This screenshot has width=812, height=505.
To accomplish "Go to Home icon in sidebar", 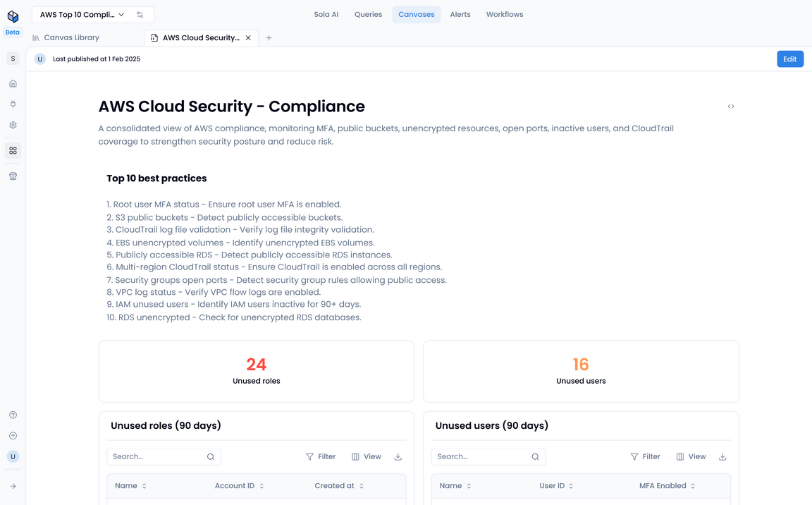I will 13,83.
